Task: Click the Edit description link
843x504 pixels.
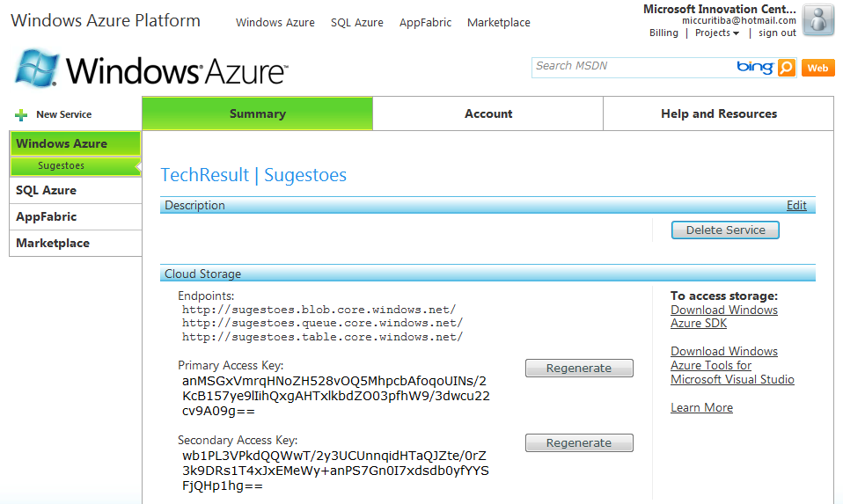Action: (796, 205)
